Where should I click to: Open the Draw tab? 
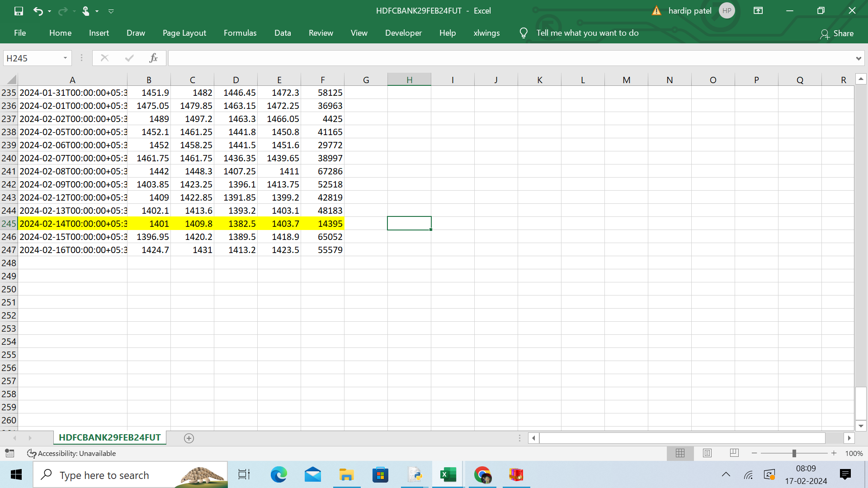[136, 33]
